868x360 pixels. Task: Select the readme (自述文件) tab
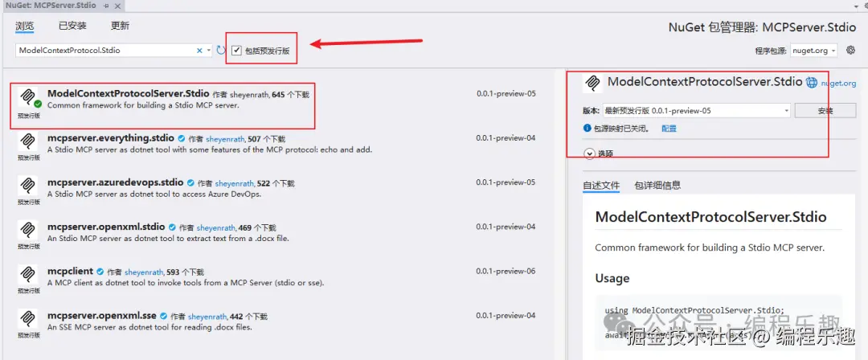601,185
